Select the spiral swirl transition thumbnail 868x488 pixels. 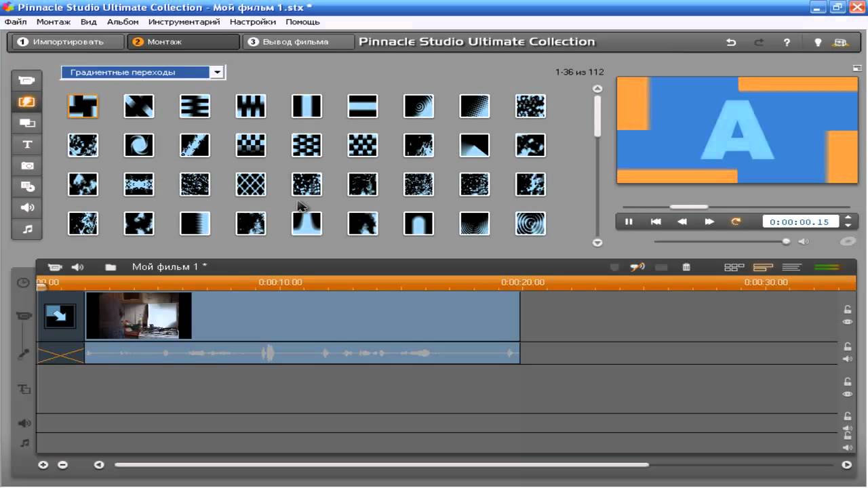pos(139,145)
